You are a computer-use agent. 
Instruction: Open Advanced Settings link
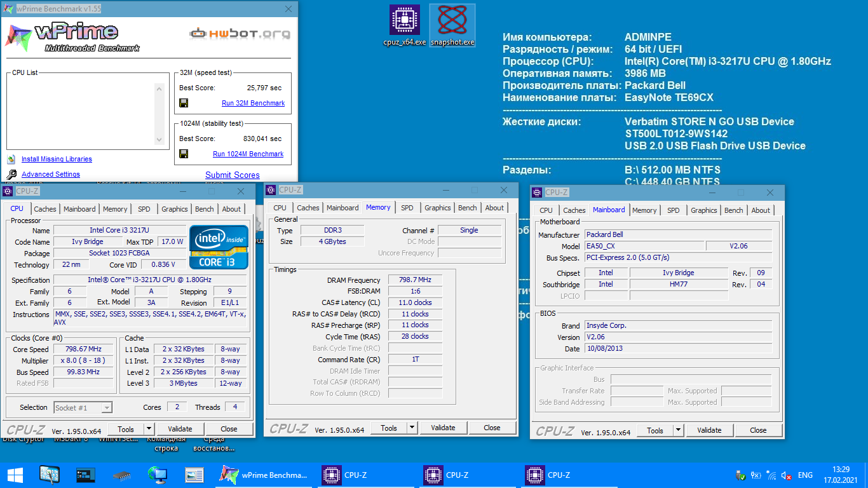(51, 175)
